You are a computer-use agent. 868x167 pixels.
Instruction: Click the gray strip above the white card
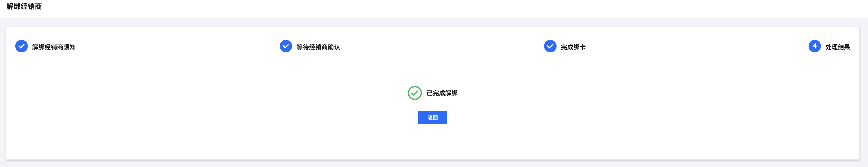pyautogui.click(x=434, y=22)
